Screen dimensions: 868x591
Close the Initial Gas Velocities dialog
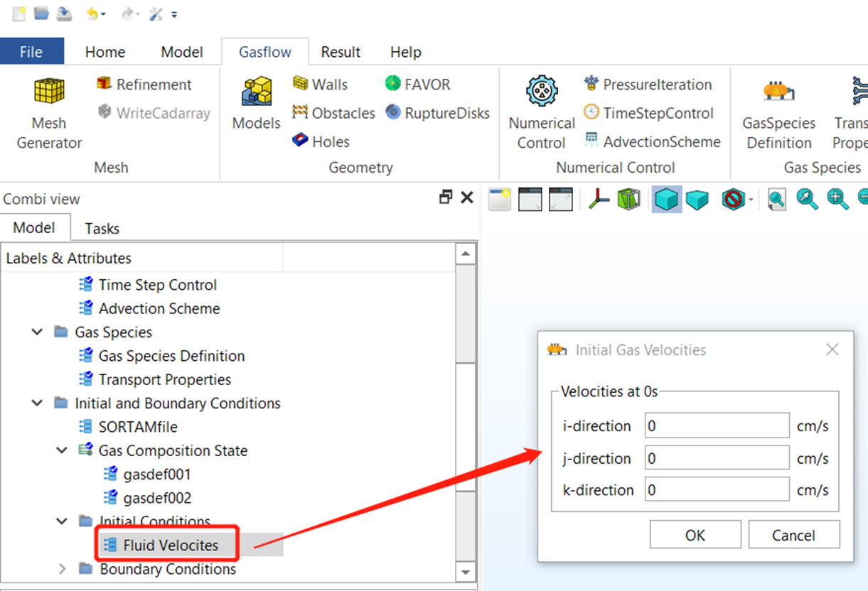(832, 349)
